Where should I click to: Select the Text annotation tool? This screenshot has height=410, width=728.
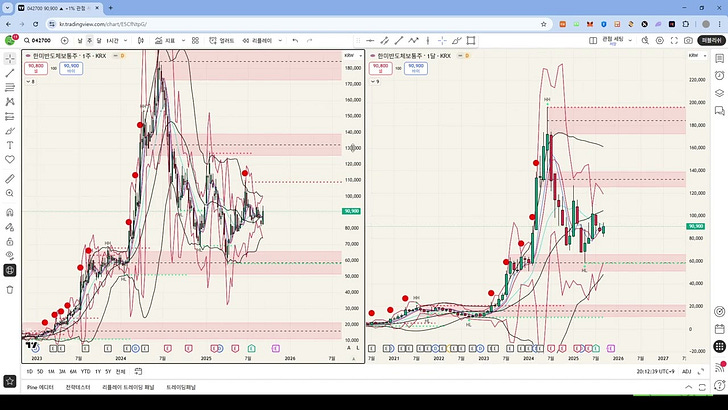(x=10, y=145)
